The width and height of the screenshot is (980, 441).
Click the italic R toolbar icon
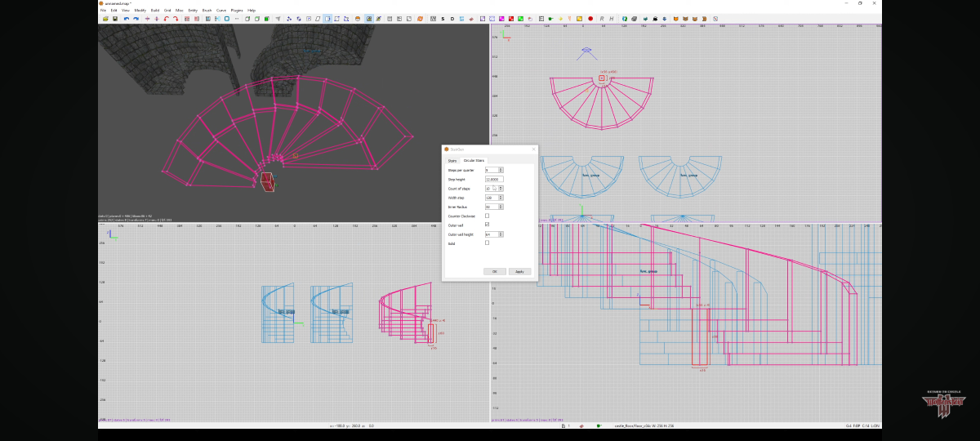click(601, 18)
